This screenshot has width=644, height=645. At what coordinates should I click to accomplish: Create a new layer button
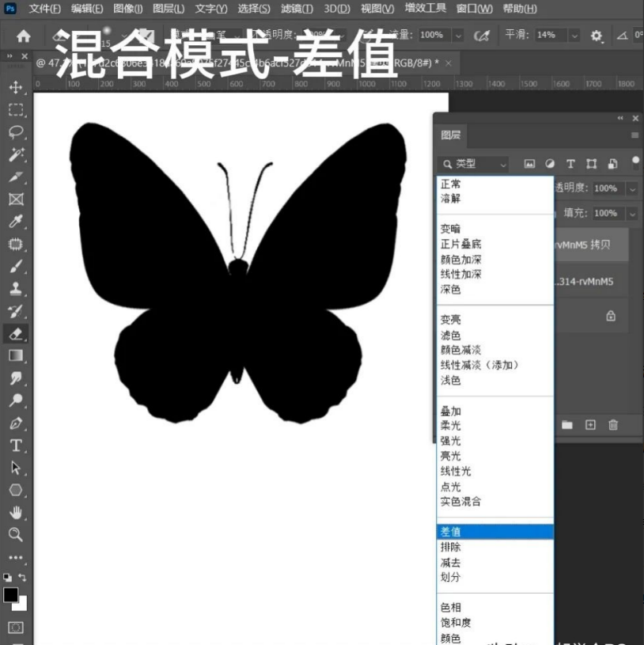(x=590, y=424)
